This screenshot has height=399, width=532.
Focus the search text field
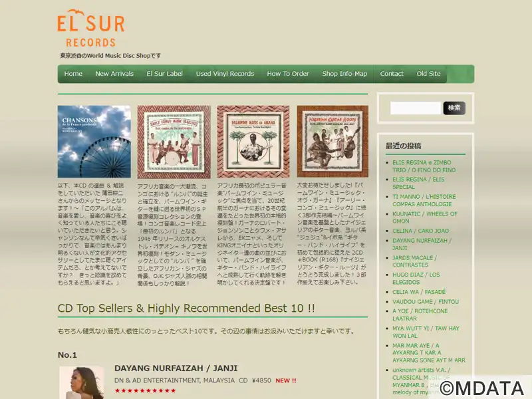pos(416,108)
